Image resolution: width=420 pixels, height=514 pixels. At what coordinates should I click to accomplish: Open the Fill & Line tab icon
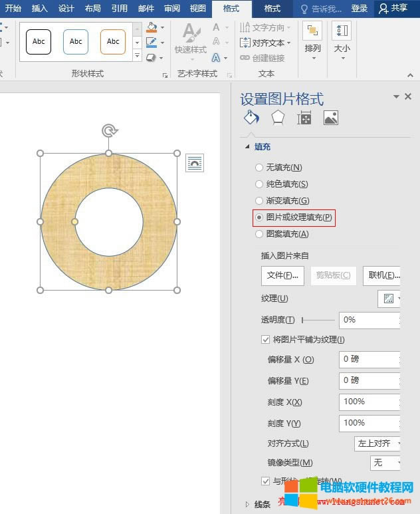[x=251, y=118]
